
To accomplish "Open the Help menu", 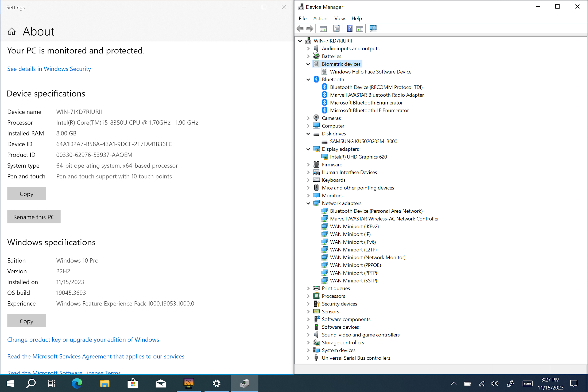I will pos(357,18).
